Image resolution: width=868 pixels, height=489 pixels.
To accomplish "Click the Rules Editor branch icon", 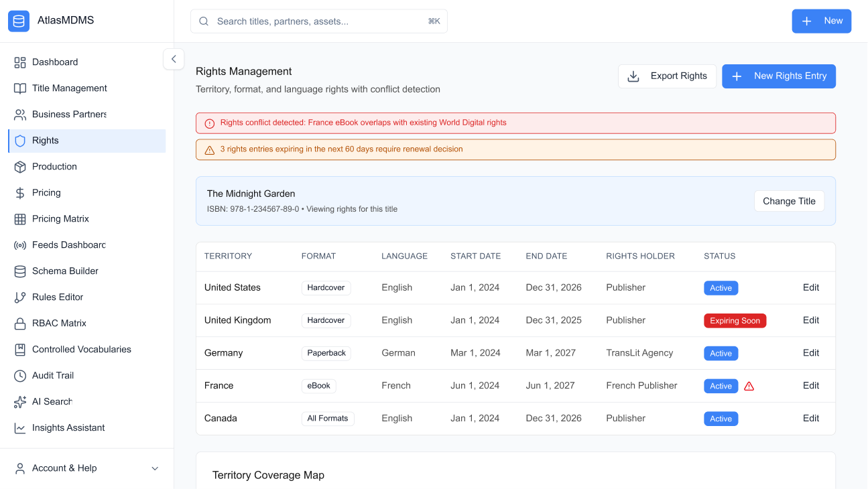I will [20, 297].
